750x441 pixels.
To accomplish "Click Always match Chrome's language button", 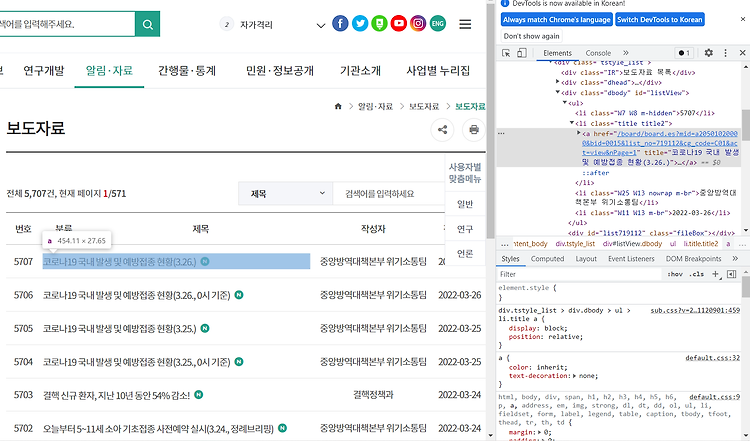I will 557,20.
